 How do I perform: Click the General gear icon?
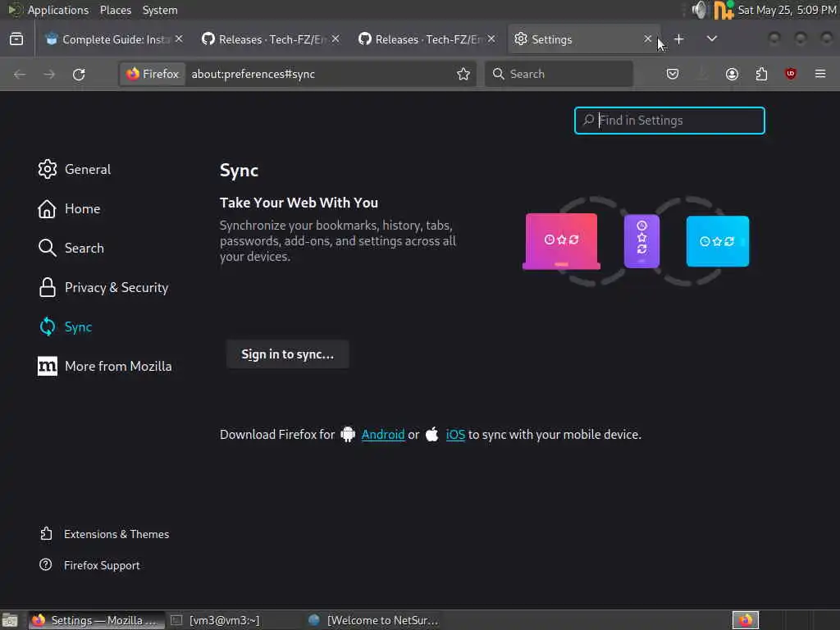(47, 169)
